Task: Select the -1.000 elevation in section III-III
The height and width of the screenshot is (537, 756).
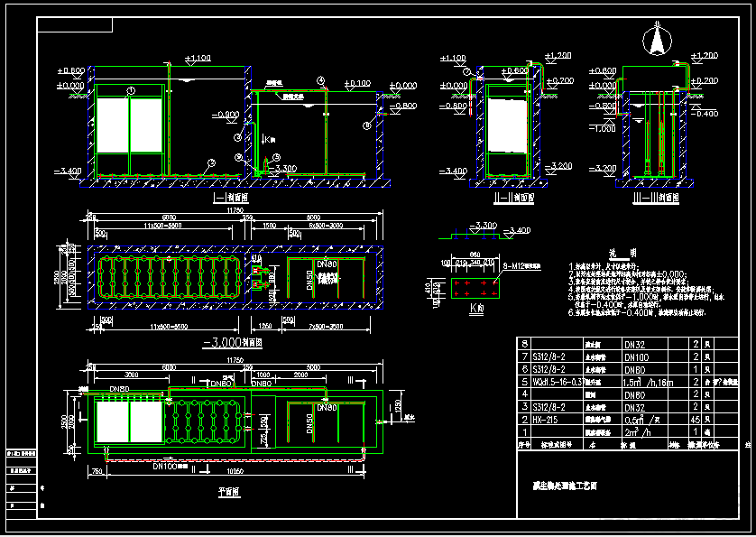Action: [602, 129]
